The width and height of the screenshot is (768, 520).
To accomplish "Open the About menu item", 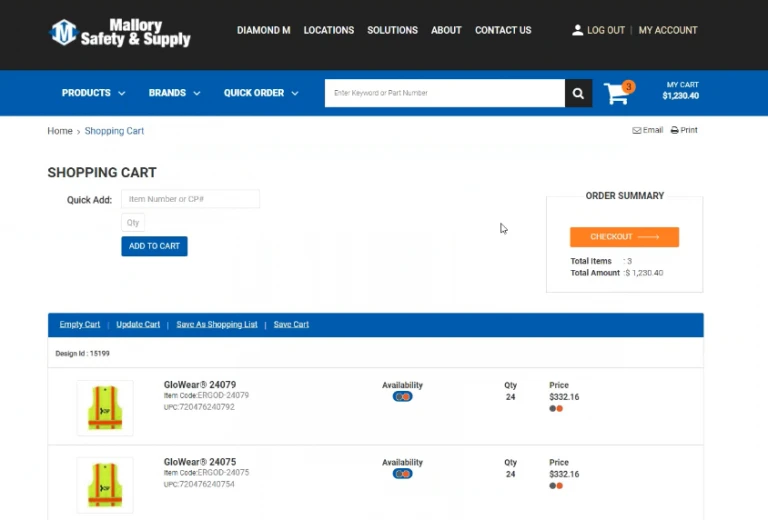I will pos(446,30).
